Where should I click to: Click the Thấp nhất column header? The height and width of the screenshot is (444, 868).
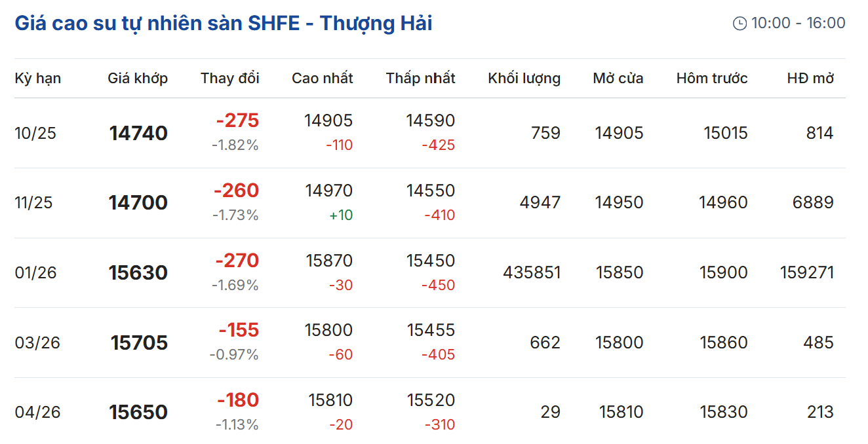click(420, 79)
